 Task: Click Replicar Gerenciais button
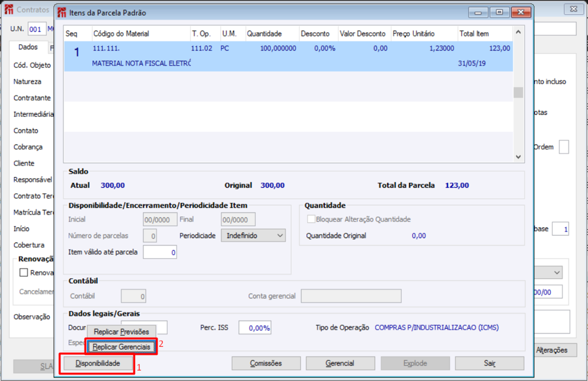(x=121, y=347)
